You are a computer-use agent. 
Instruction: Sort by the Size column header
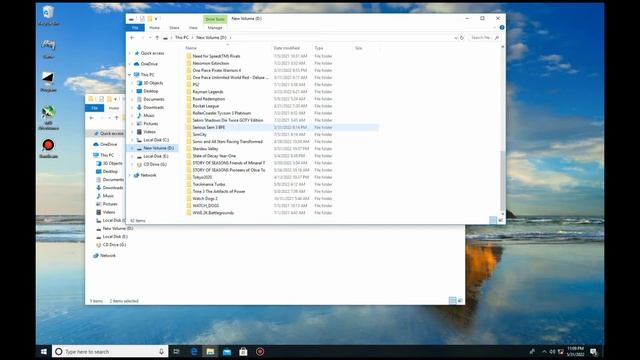358,48
